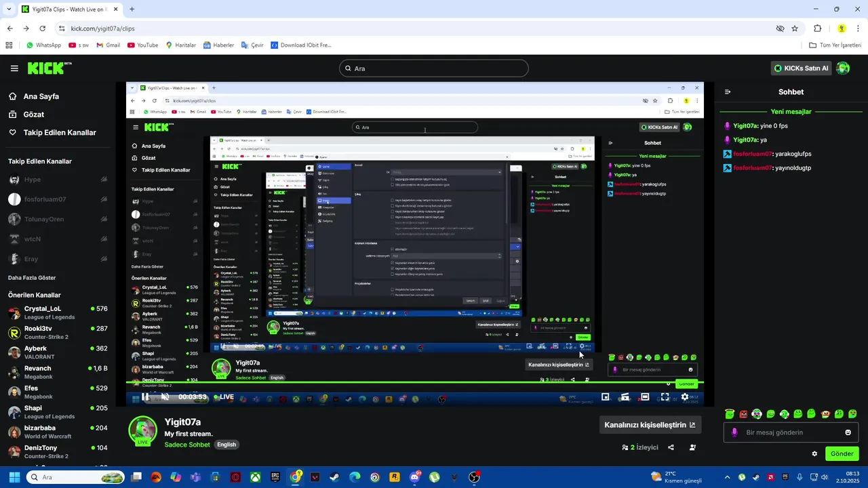Open the user profile avatar menu
This screenshot has width=868, height=488.
pos(843,68)
